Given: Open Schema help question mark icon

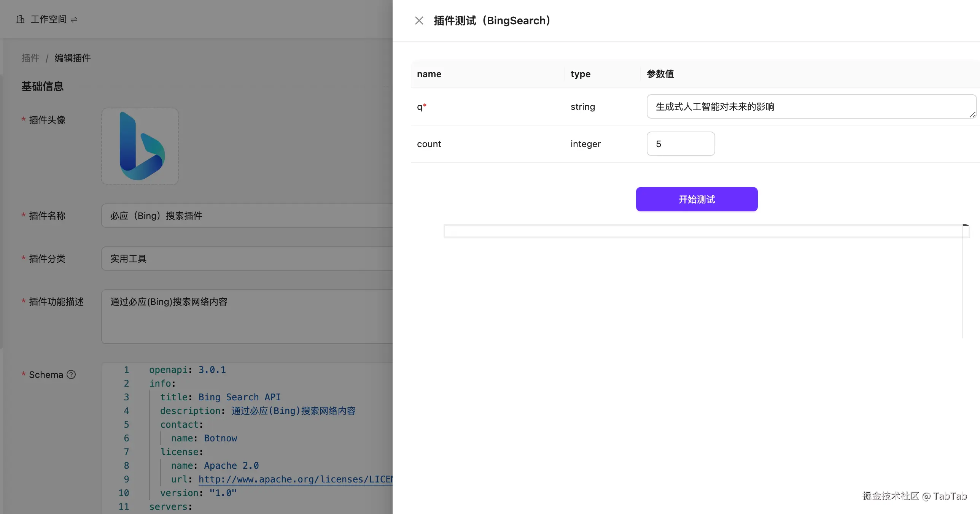Looking at the screenshot, I should (71, 374).
